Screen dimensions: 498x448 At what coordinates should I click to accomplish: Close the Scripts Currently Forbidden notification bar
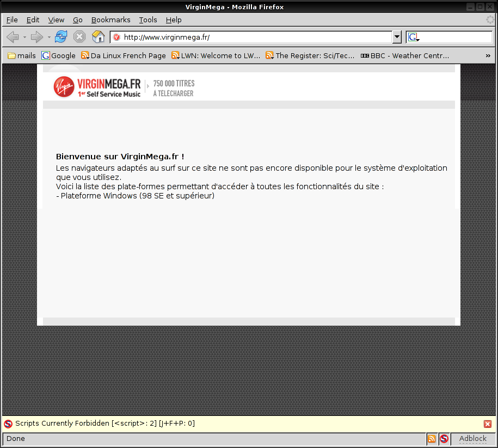coord(488,424)
